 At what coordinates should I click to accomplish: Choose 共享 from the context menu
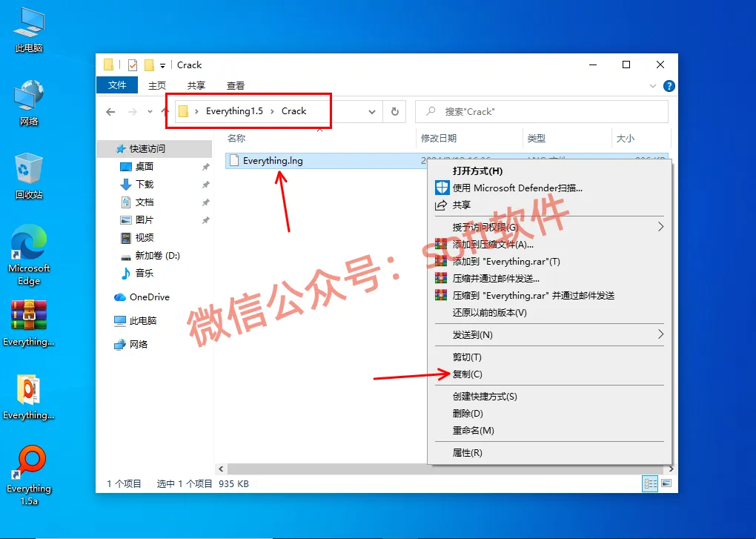click(550, 205)
